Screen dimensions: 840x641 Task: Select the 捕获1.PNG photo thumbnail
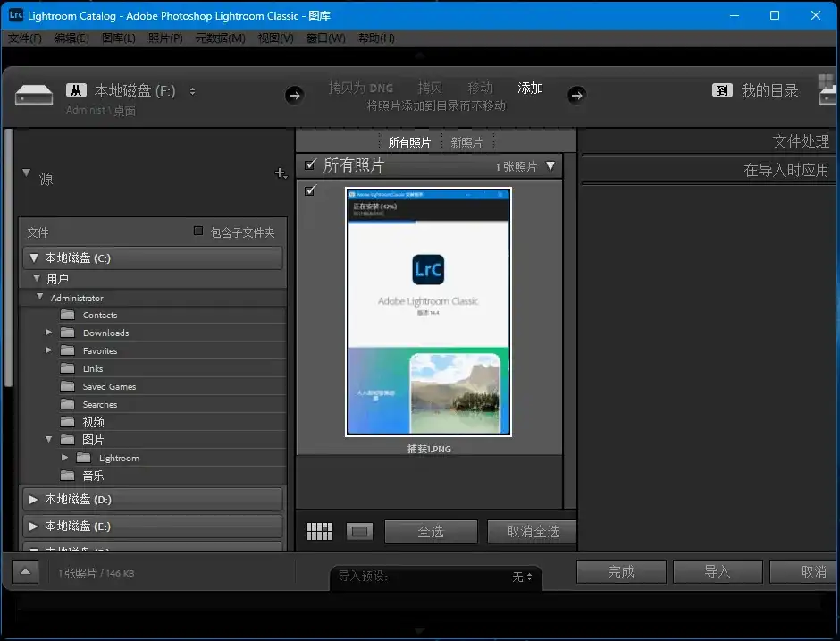tap(428, 311)
